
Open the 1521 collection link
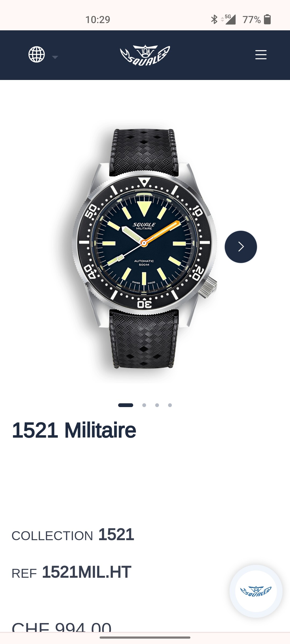(116, 534)
